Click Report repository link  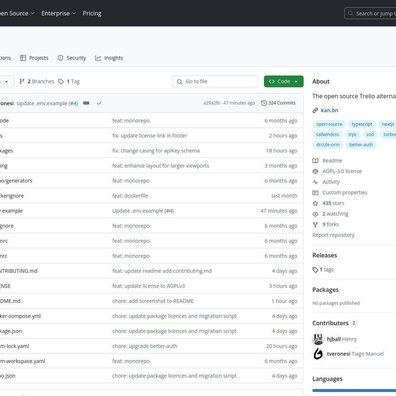pos(333,235)
